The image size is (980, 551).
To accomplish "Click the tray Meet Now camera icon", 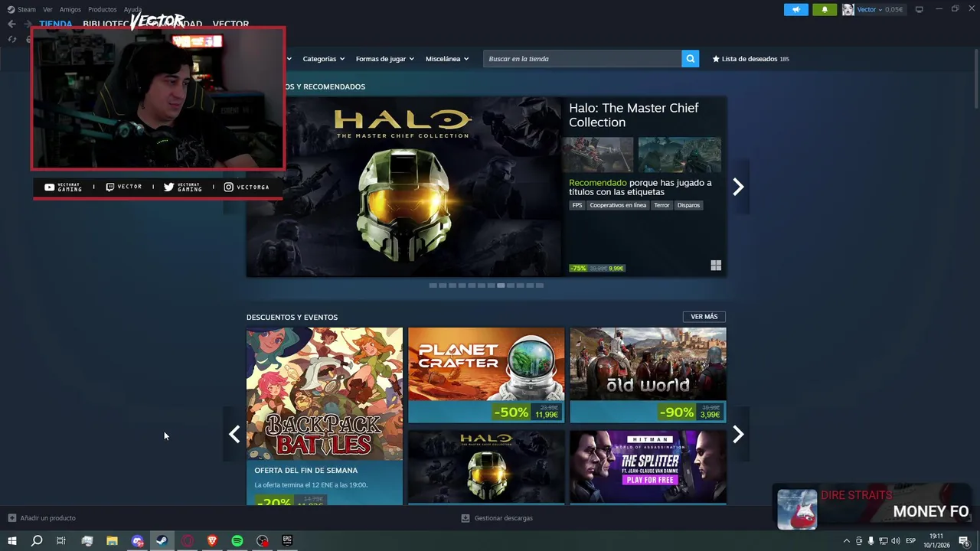I will (x=858, y=541).
